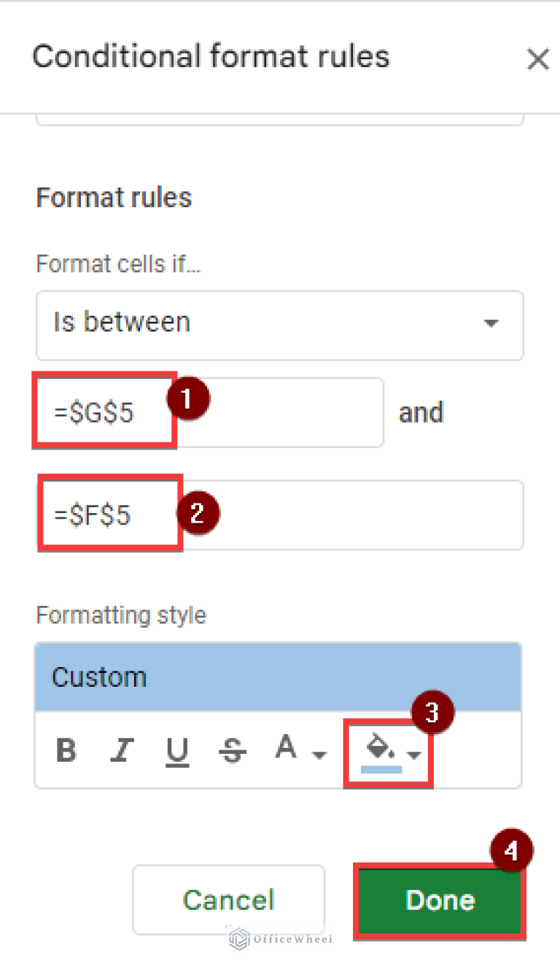The image size is (560, 967).
Task: Apply italic formatting to the custom style
Action: 123,748
